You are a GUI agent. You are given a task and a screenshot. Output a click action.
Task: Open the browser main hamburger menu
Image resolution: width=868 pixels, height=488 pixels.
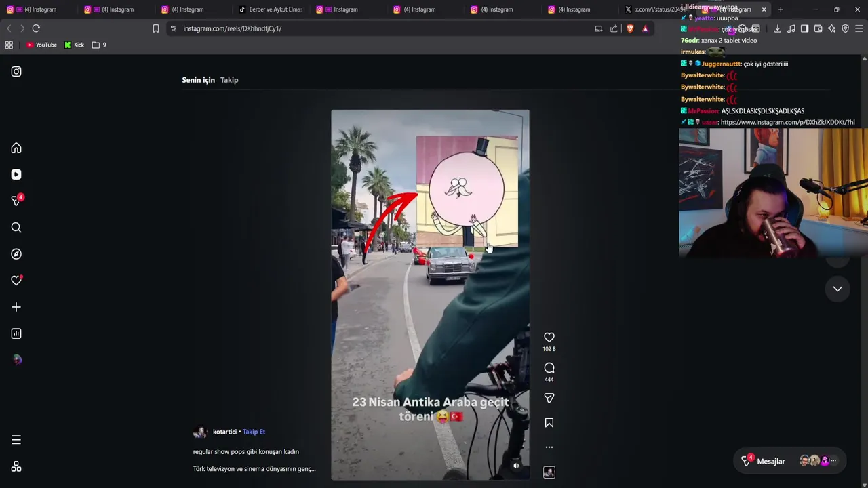tap(859, 28)
